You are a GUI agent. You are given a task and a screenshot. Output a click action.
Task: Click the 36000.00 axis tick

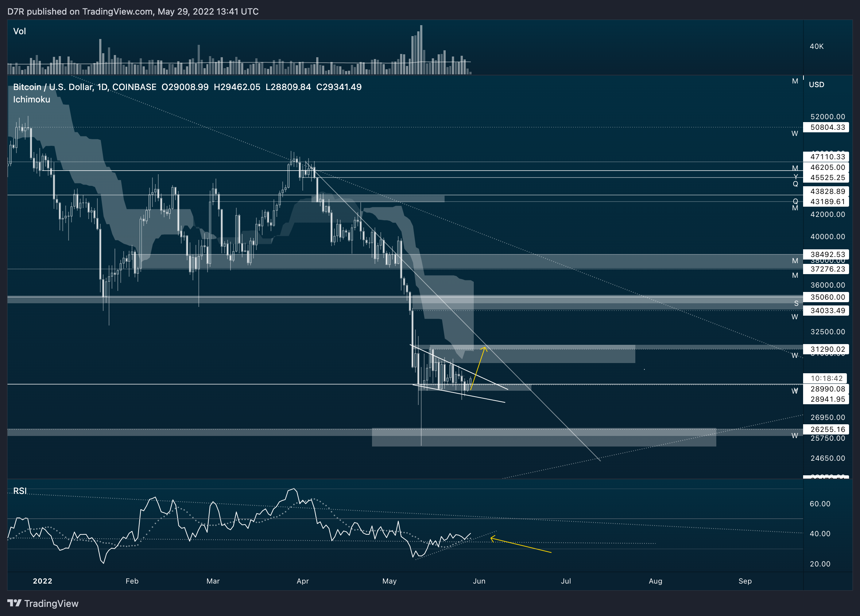pyautogui.click(x=828, y=285)
